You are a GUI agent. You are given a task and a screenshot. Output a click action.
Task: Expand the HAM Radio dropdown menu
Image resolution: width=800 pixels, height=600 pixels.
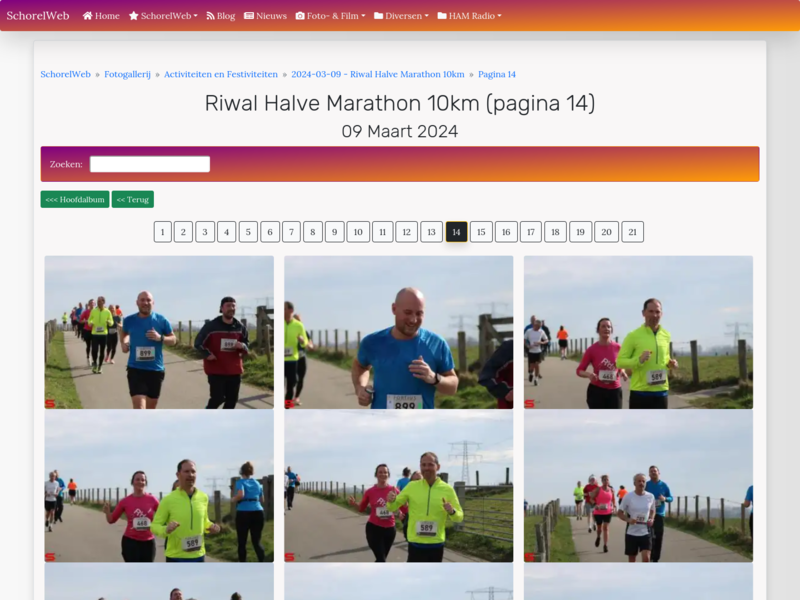(x=469, y=16)
